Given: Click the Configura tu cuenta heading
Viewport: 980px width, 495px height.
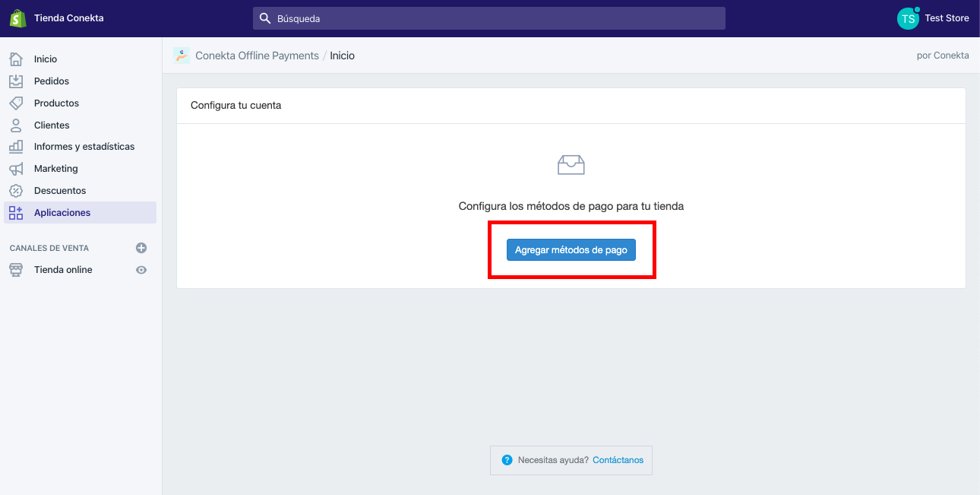Looking at the screenshot, I should pos(236,106).
